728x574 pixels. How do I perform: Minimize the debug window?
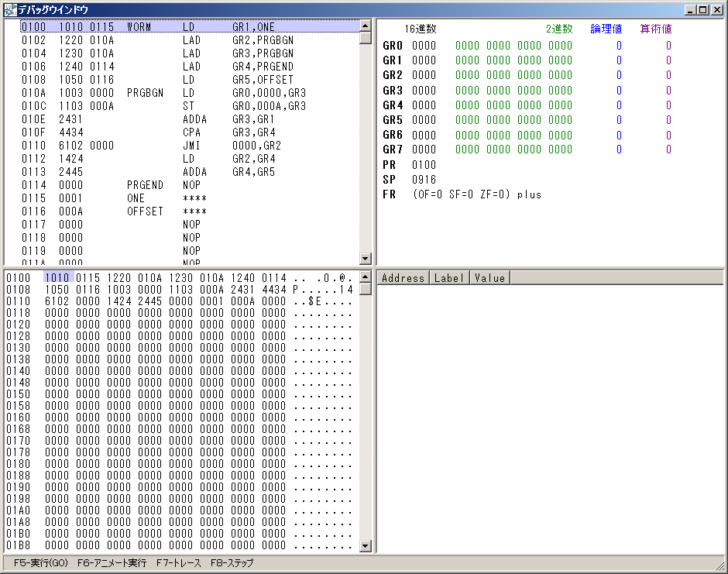pos(690,10)
